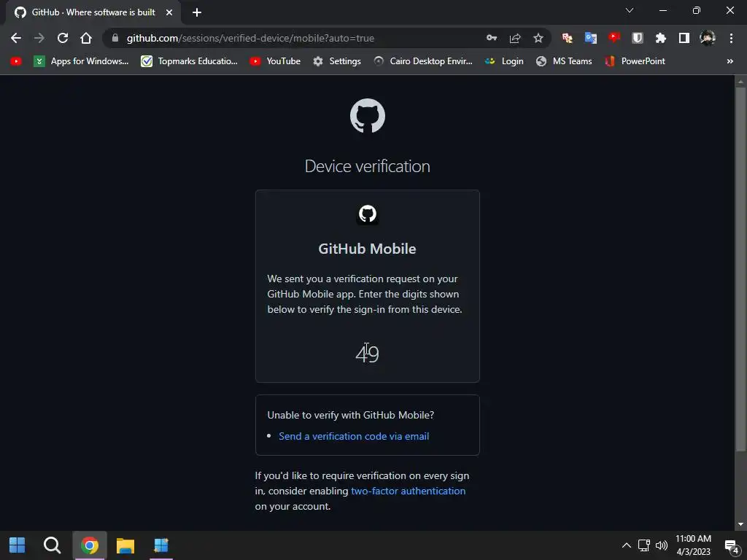747x560 pixels.
Task: Go back using browser back arrow
Action: tap(16, 38)
